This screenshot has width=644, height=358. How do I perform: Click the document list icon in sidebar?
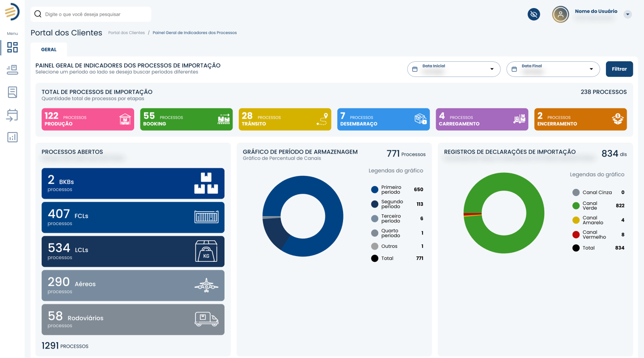(x=13, y=93)
